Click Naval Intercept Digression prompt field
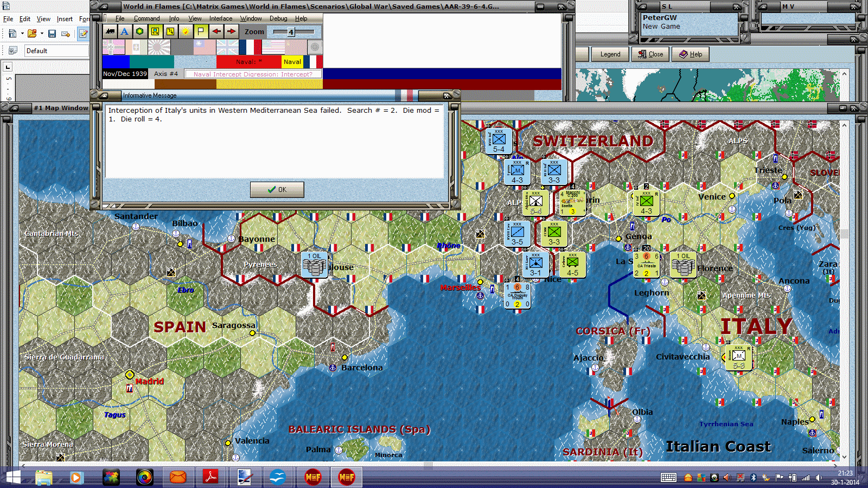The height and width of the screenshot is (488, 868). (253, 74)
